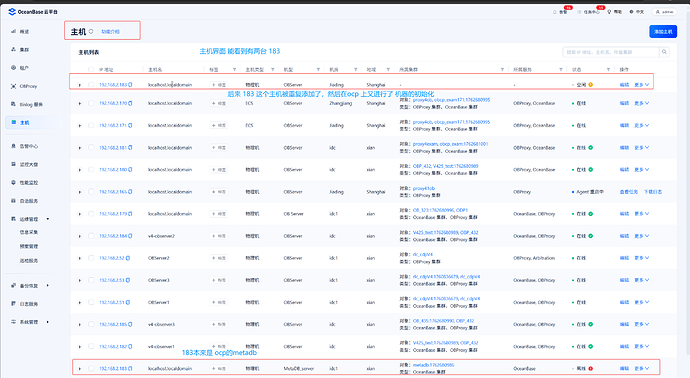Open the admin user menu

664,12
